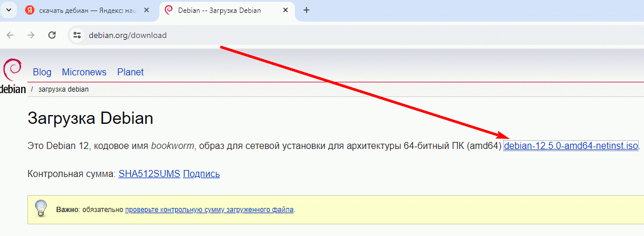Reload the current page
Image resolution: width=644 pixels, height=236 pixels.
(52, 36)
